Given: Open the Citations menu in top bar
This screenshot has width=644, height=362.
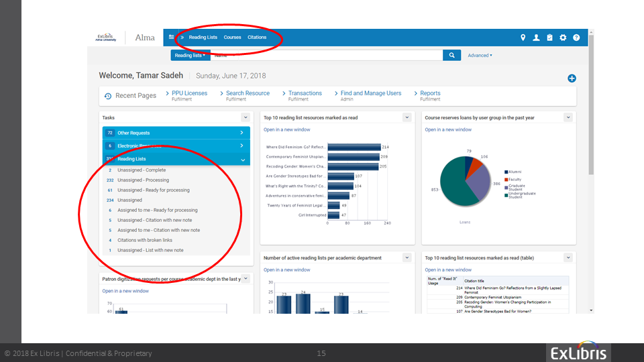Looking at the screenshot, I should 257,38.
